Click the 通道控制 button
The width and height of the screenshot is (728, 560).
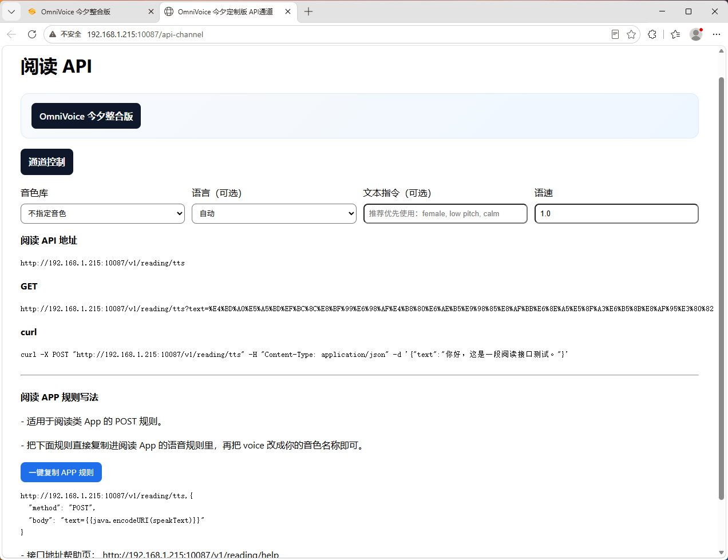pyautogui.click(x=47, y=162)
